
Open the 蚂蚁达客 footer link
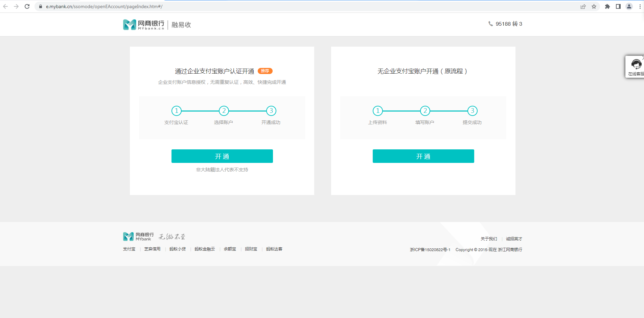[x=274, y=249]
